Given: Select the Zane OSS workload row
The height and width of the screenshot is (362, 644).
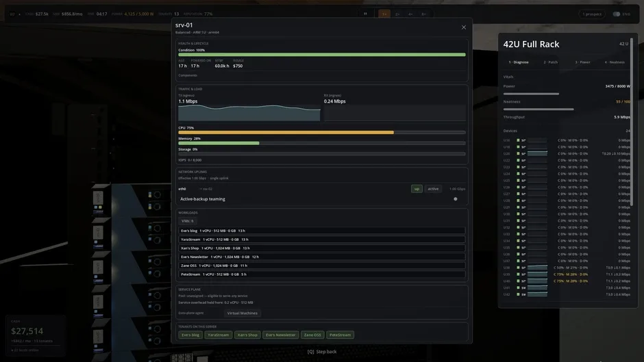Looking at the screenshot, I should (322, 266).
